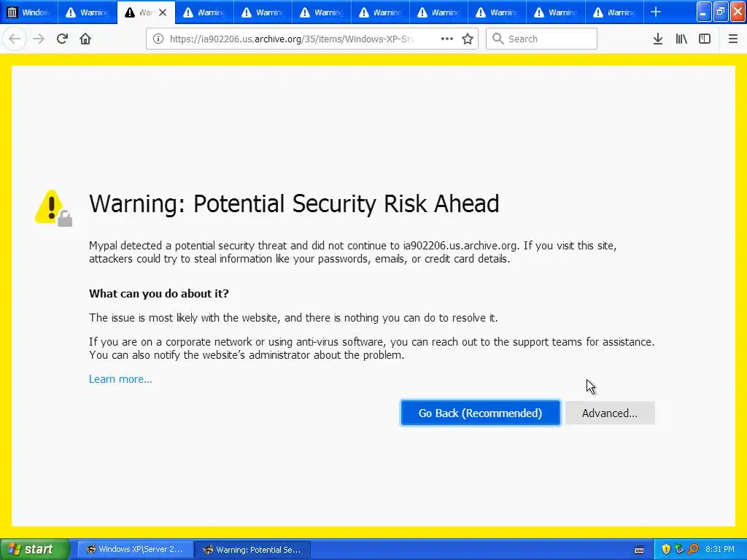
Task: Click the forward navigation arrow
Action: click(x=39, y=39)
